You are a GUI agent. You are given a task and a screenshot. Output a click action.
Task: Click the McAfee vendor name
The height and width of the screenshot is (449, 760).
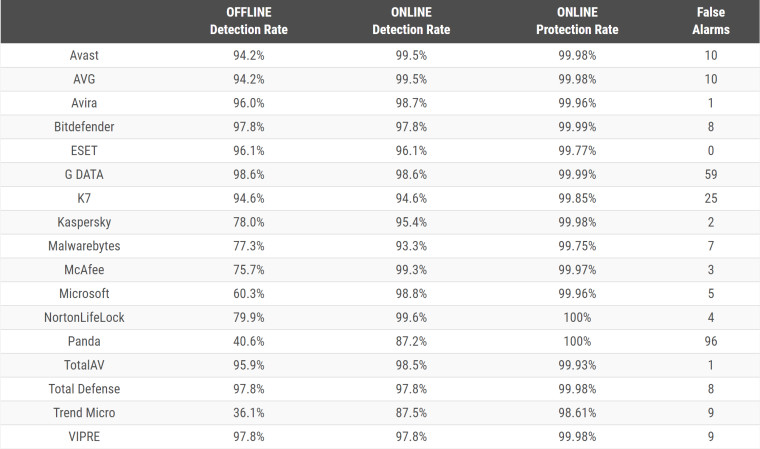84,270
